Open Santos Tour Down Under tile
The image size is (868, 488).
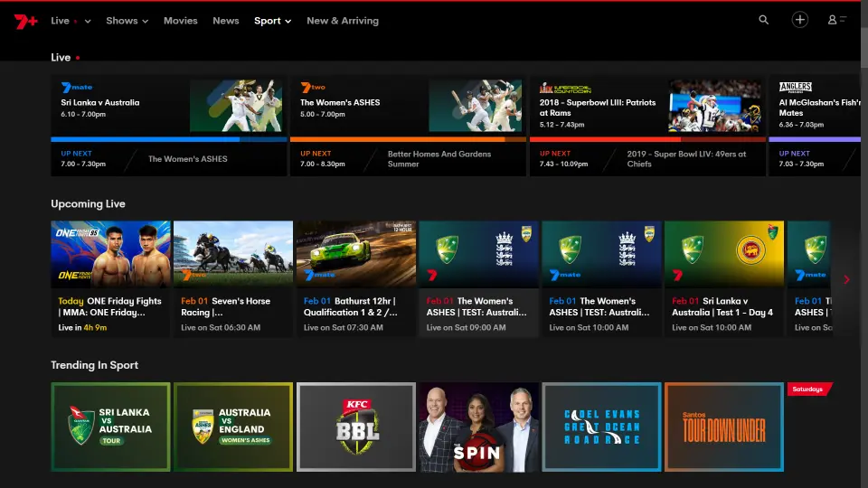pyautogui.click(x=724, y=427)
